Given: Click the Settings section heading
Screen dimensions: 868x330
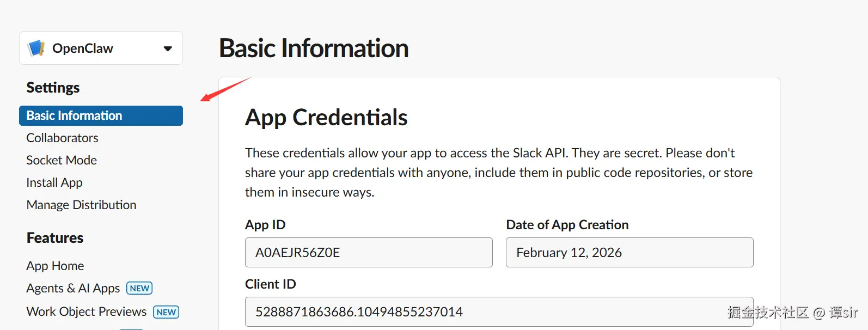Looking at the screenshot, I should click(x=53, y=88).
